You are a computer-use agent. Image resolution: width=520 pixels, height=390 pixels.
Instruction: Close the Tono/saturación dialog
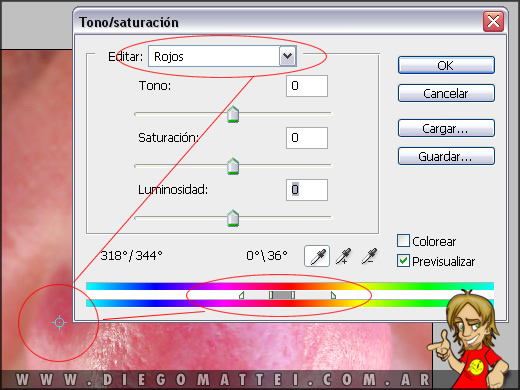(x=493, y=22)
